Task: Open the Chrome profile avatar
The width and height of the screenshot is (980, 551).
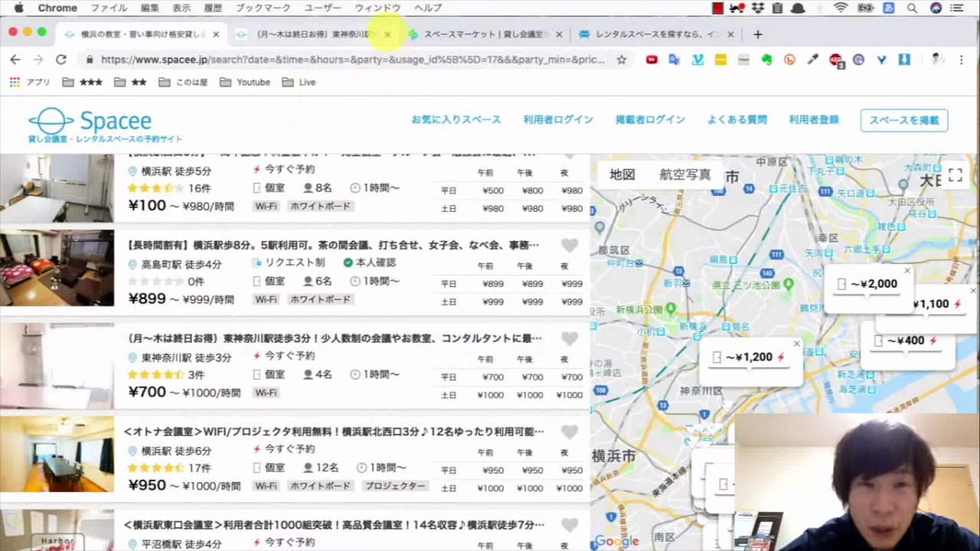Action: pyautogui.click(x=937, y=60)
